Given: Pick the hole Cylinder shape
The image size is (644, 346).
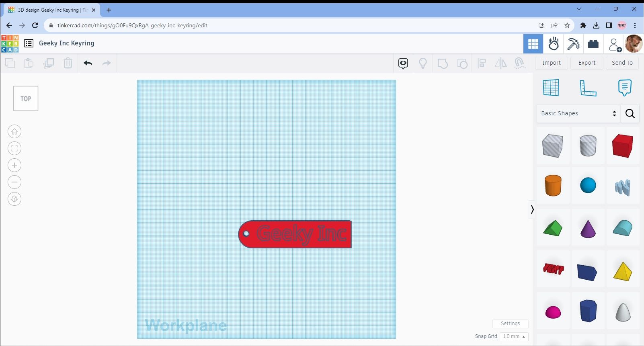Looking at the screenshot, I should [588, 145].
